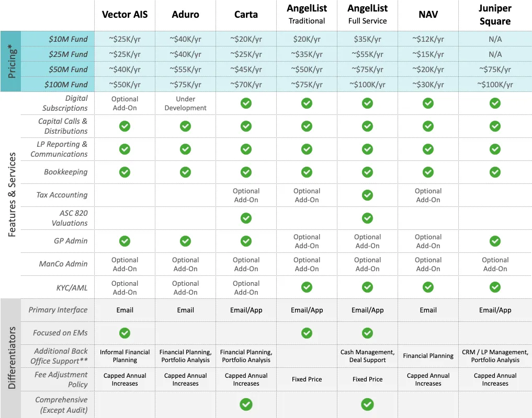Click Carta's ASC 820 Valuations checkmark

[x=246, y=218]
